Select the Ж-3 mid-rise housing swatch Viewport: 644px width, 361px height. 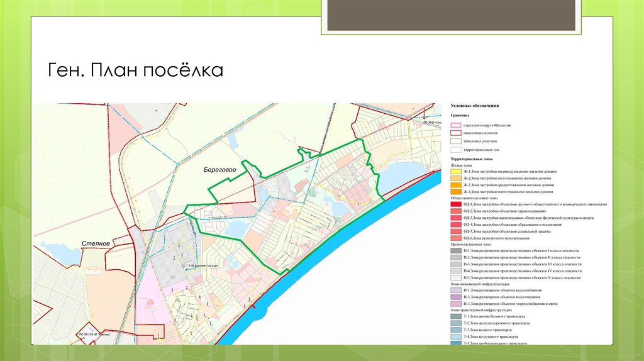pos(456,186)
